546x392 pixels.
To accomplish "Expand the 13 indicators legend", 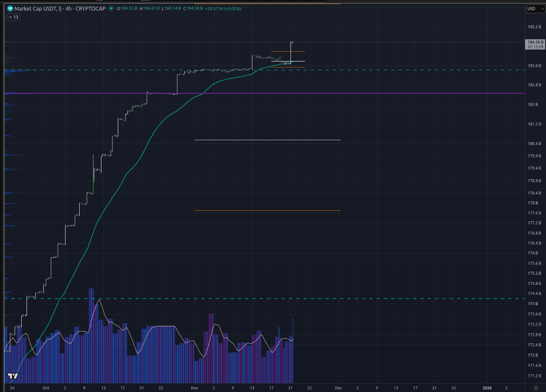I will coord(13,17).
